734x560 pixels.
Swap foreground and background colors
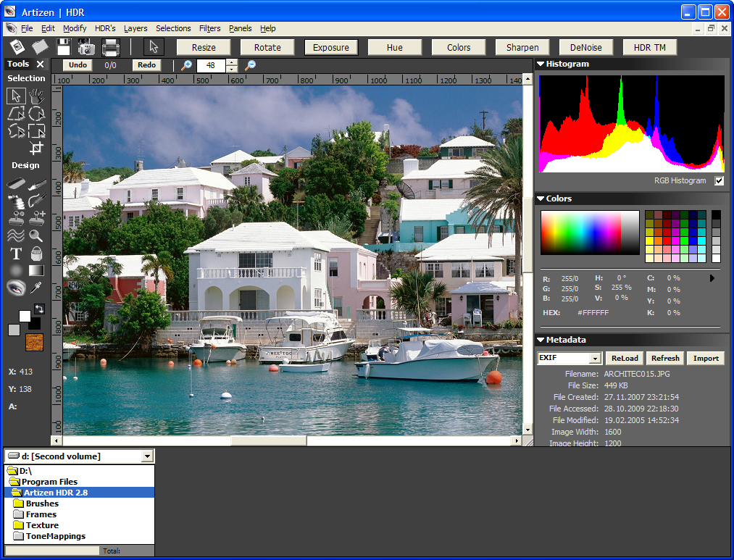(x=39, y=309)
